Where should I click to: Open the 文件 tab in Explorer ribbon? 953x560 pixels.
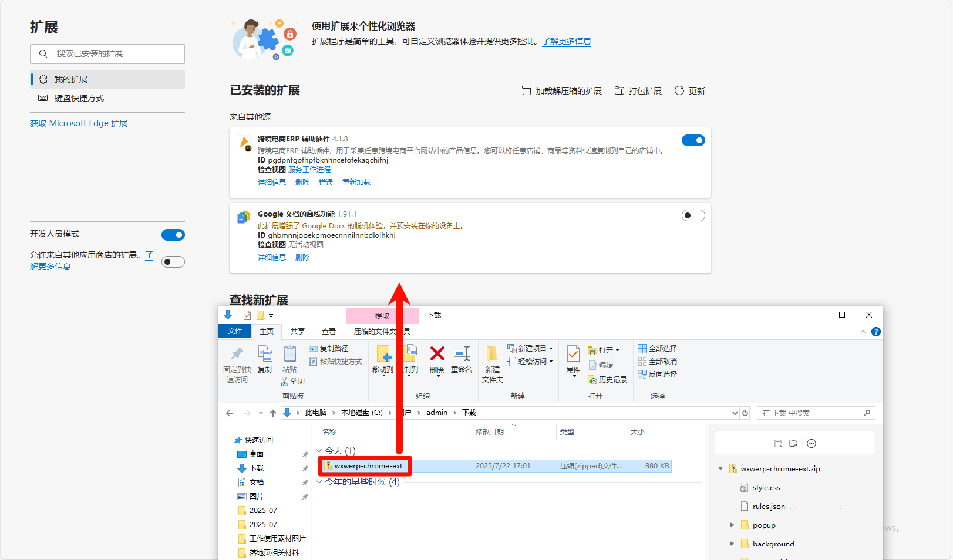pyautogui.click(x=235, y=331)
